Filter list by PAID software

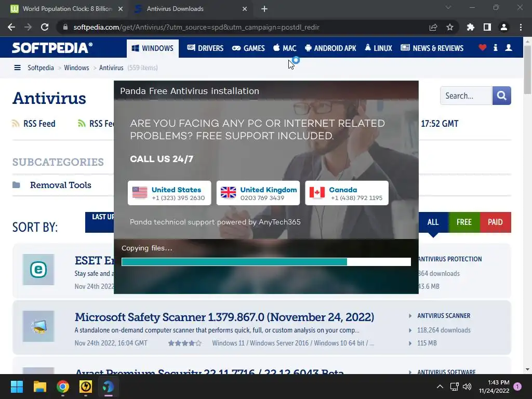coord(495,222)
